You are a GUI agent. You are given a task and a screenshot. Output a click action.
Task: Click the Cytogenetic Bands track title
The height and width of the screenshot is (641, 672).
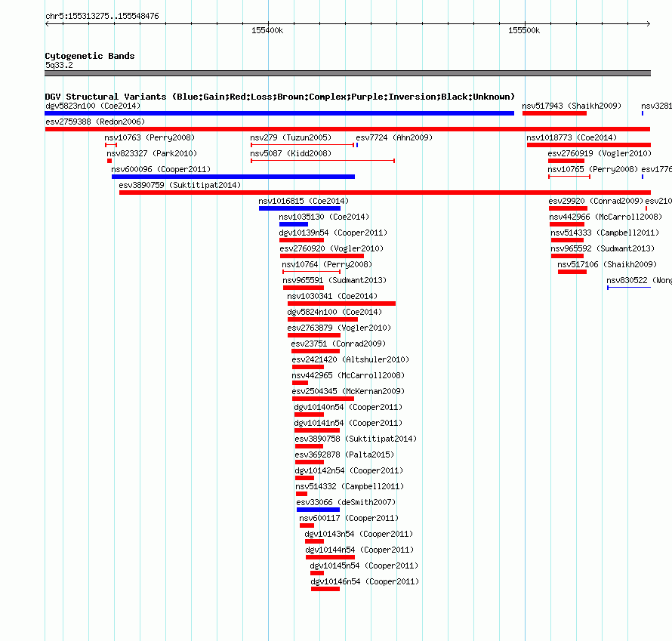[90, 56]
